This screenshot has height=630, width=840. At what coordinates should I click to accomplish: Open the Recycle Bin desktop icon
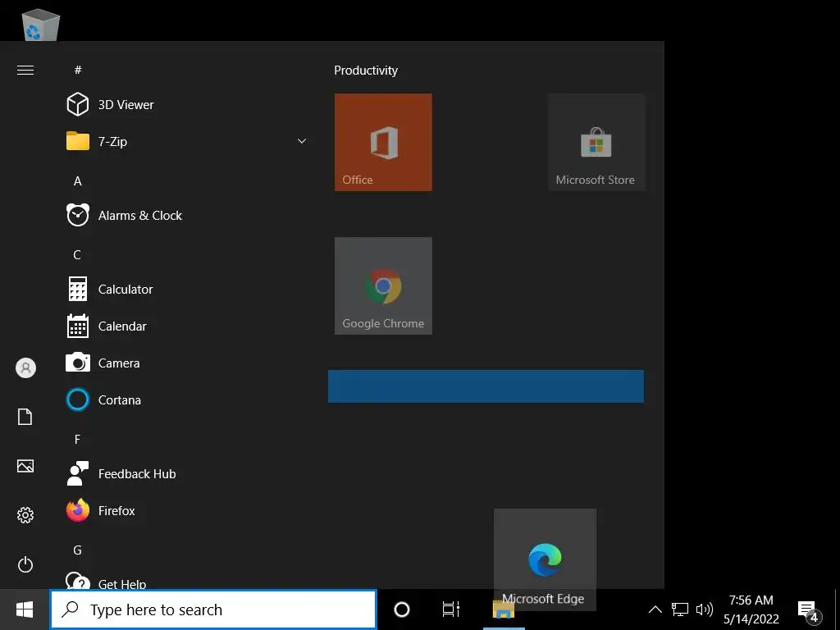40,24
